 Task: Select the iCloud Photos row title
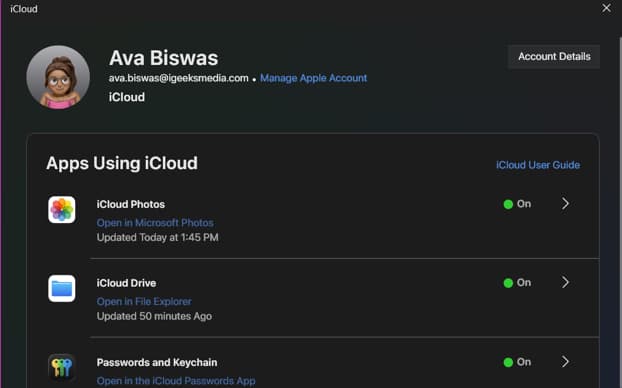(131, 204)
